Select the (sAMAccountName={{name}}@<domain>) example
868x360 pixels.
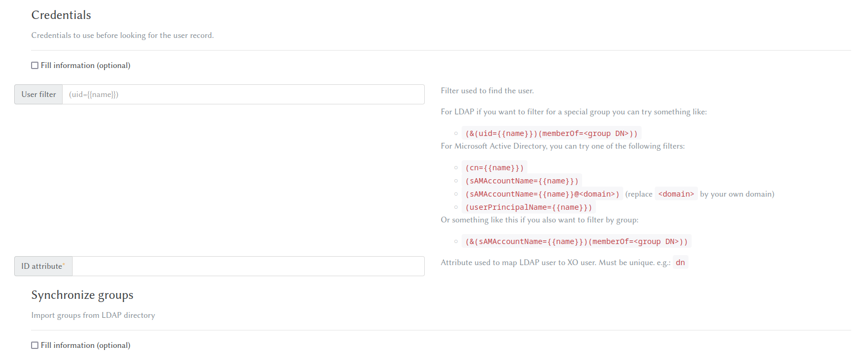point(542,194)
